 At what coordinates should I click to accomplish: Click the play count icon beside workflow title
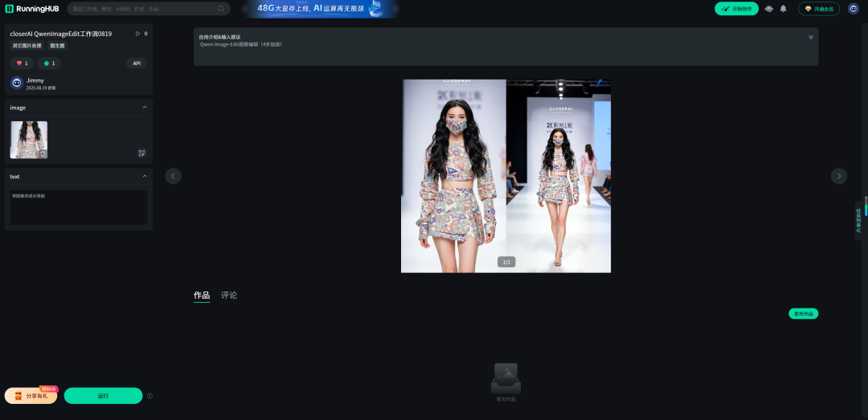(138, 34)
